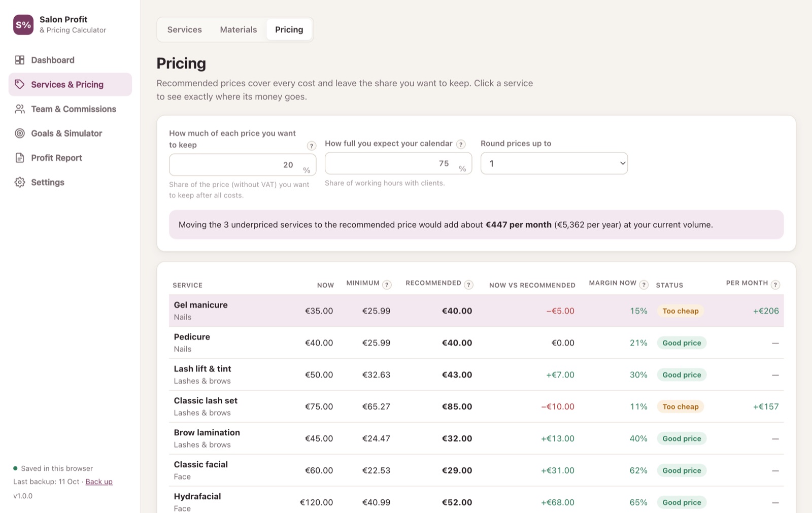This screenshot has height=513, width=812.
Task: Click the +€206 per month value
Action: (x=766, y=311)
